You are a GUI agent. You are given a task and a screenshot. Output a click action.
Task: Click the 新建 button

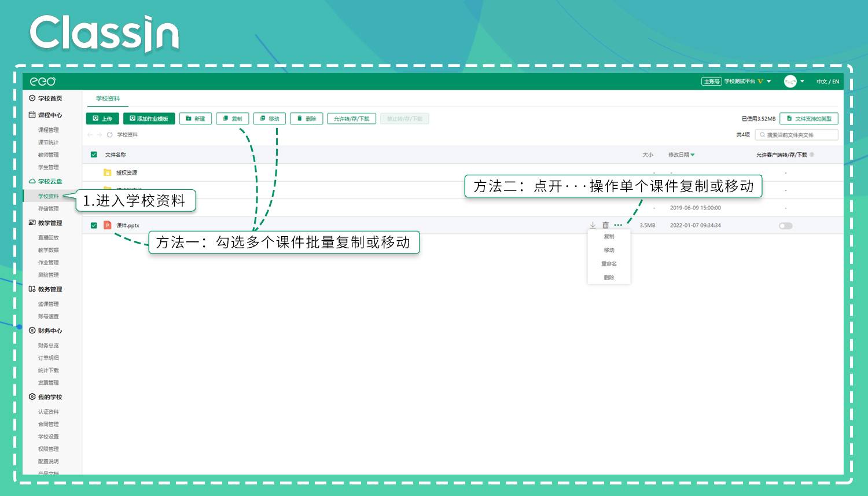196,119
